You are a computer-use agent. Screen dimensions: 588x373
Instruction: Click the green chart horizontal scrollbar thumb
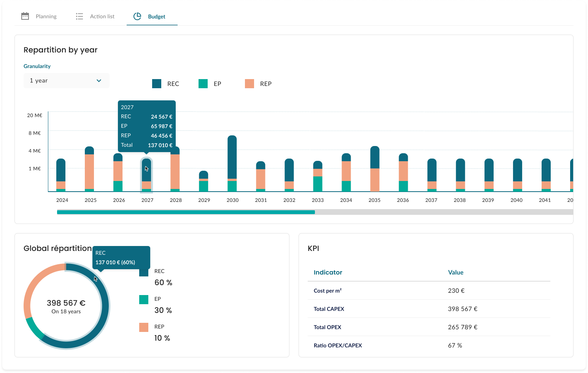(186, 212)
